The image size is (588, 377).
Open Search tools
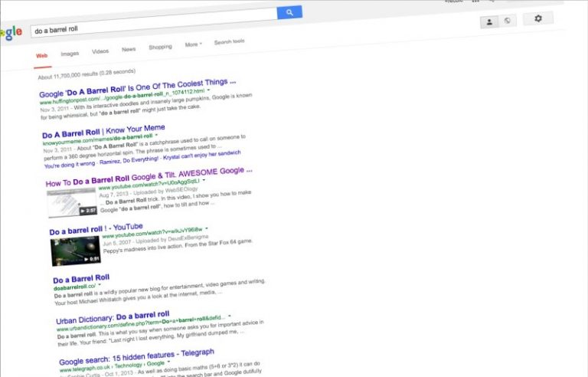230,41
